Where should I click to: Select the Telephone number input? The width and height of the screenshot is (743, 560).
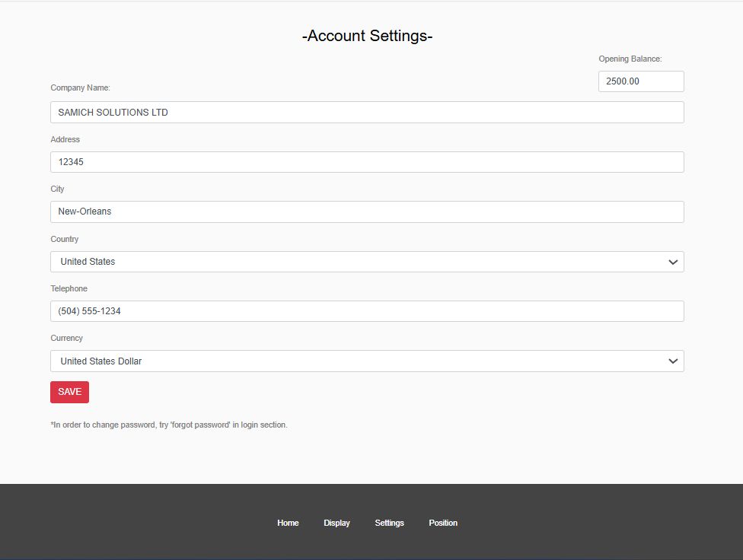pos(367,311)
